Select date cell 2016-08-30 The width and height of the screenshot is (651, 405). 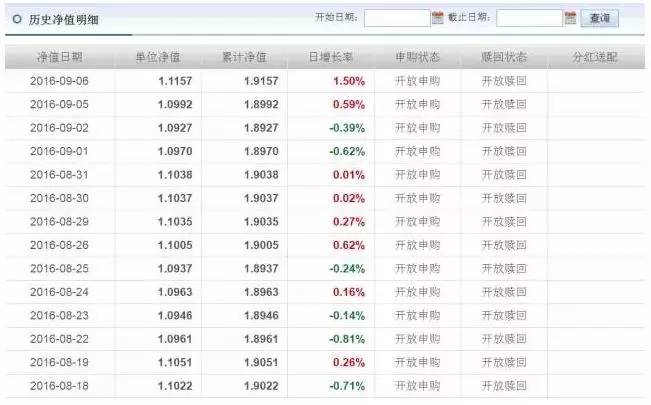pos(59,198)
